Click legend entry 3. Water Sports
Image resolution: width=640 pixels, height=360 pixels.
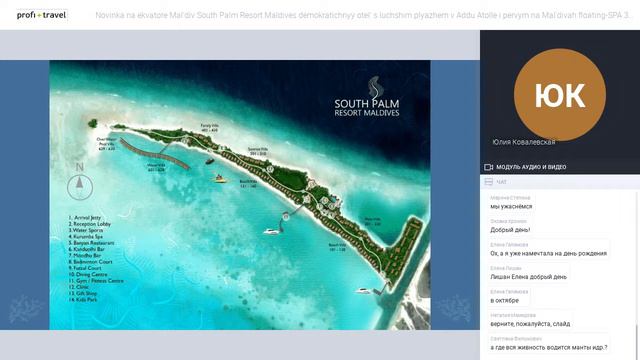(86, 230)
